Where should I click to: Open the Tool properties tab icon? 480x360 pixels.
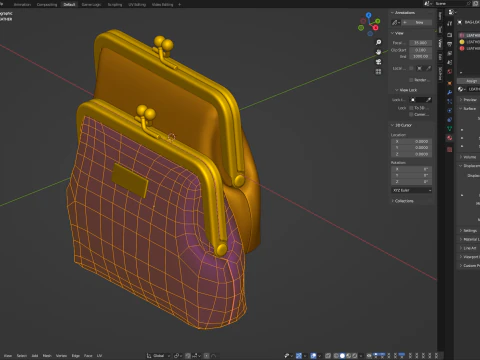tap(449, 23)
